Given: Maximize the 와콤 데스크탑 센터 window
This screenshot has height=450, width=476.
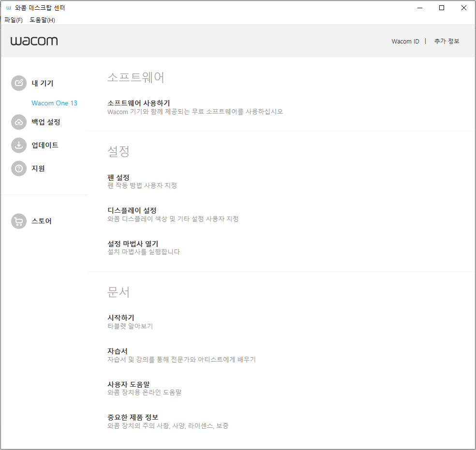Looking at the screenshot, I should (x=442, y=8).
